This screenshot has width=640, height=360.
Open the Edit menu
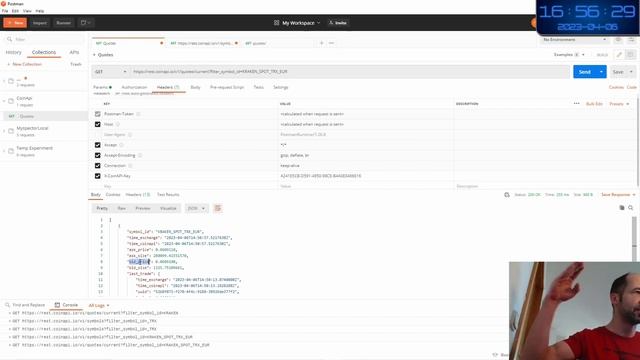(x=16, y=11)
